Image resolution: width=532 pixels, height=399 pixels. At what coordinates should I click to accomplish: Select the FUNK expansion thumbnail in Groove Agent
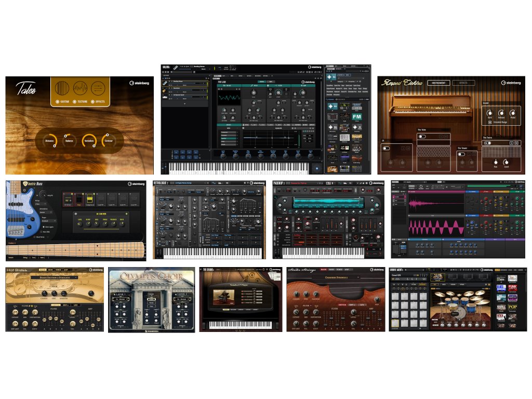point(512,288)
